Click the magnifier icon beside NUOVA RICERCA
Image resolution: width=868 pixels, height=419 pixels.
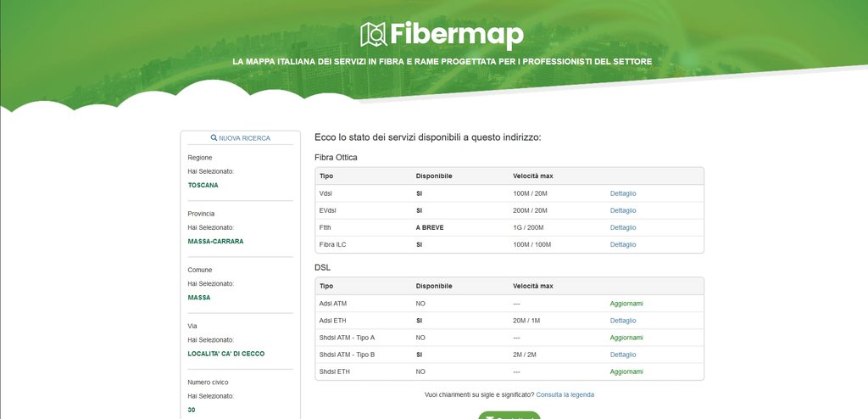click(x=214, y=138)
